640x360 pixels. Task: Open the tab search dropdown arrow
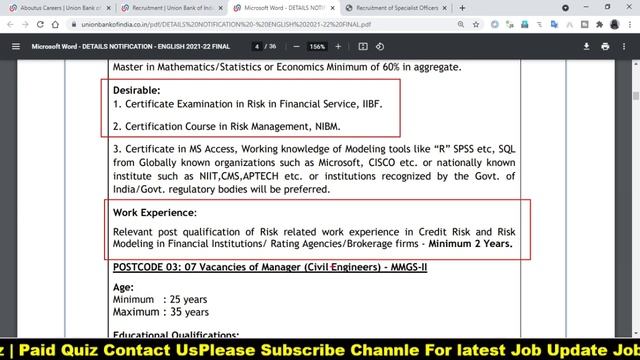pyautogui.click(x=565, y=8)
